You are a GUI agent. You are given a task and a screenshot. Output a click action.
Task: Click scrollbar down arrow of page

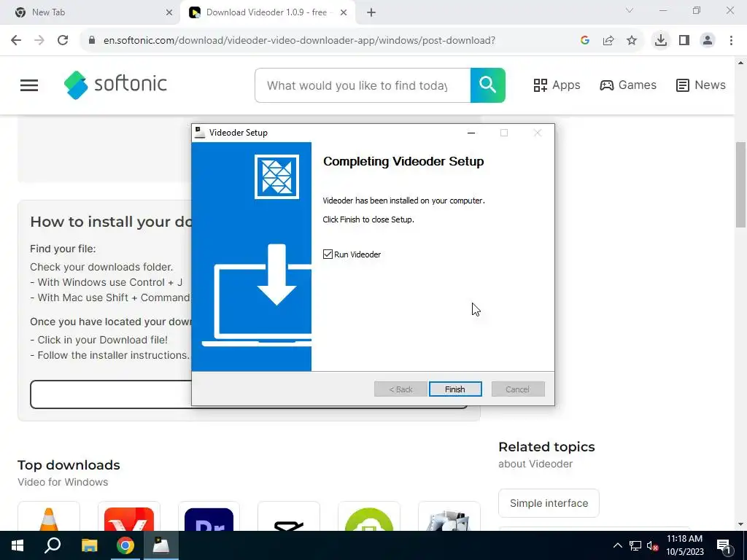(x=740, y=524)
